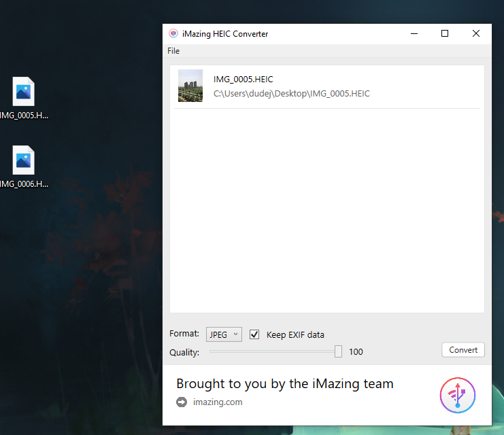Minimize the iMazing HEIC Converter window
Screen dimensions: 504x435
[414, 33]
